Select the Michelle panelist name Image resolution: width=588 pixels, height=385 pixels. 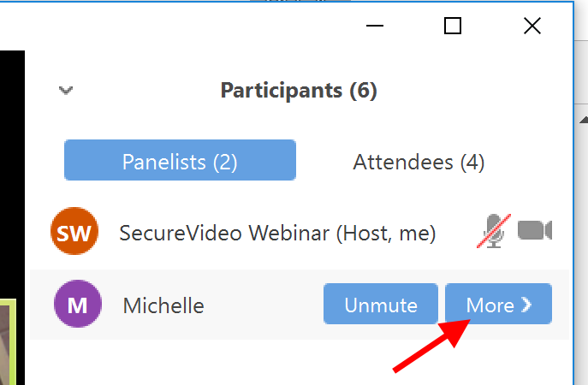click(164, 305)
